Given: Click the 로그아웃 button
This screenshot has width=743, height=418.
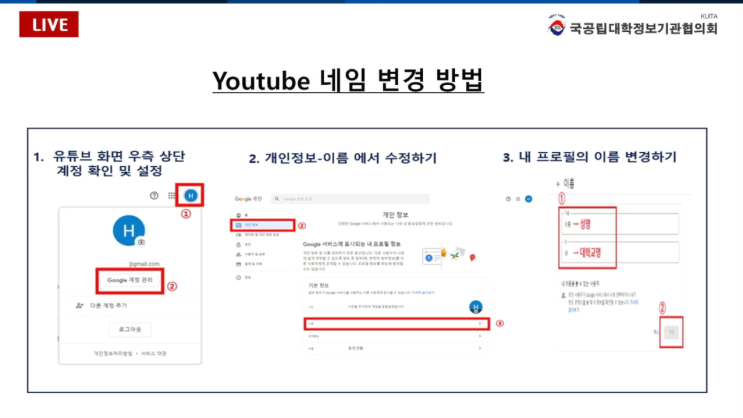Looking at the screenshot, I should pyautogui.click(x=130, y=329).
